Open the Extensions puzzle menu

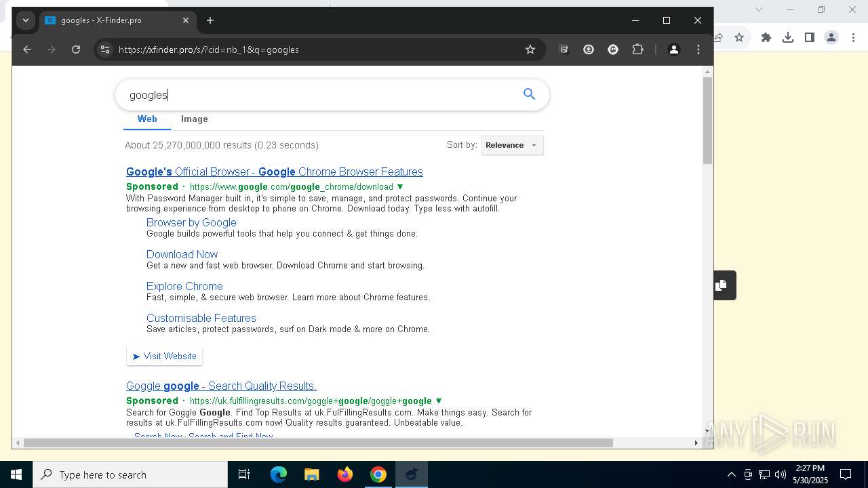[637, 49]
